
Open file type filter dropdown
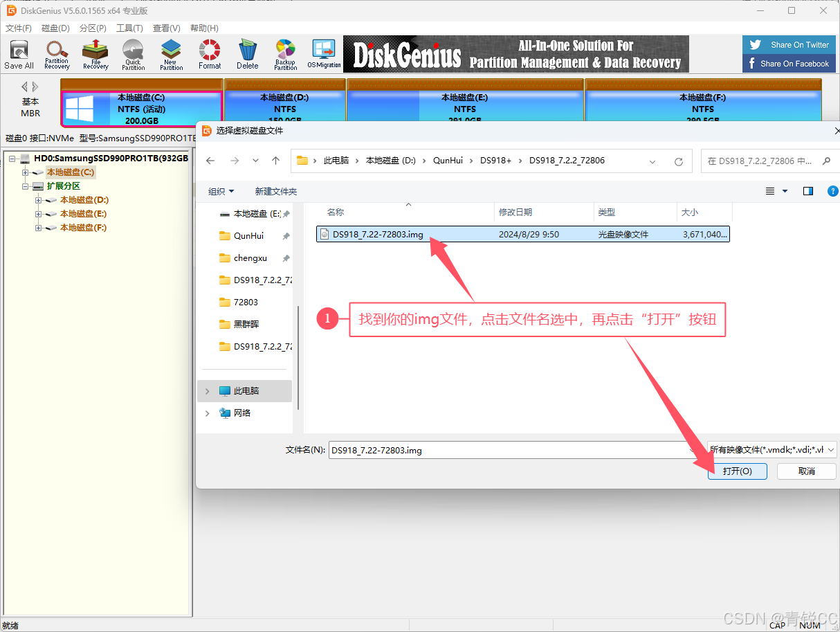click(772, 450)
